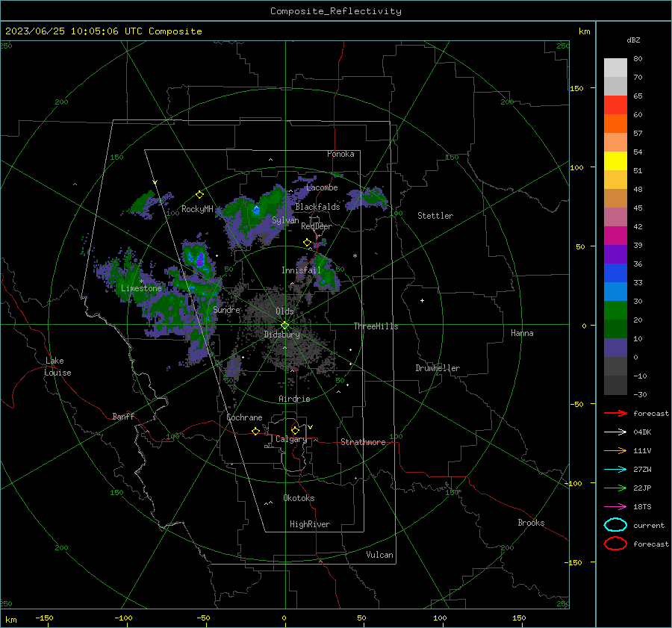Click the HighRiver town label
Screen dimensions: 672x628
310,524
